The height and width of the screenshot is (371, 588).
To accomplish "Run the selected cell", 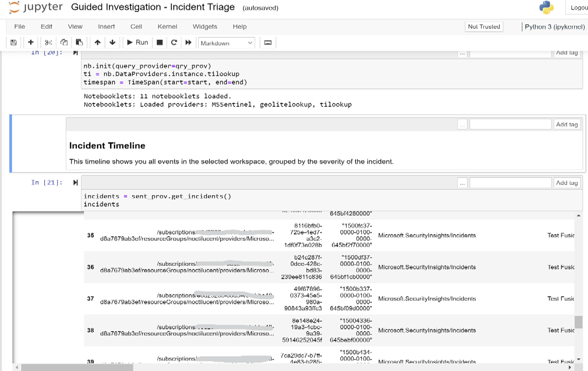I will [x=137, y=42].
